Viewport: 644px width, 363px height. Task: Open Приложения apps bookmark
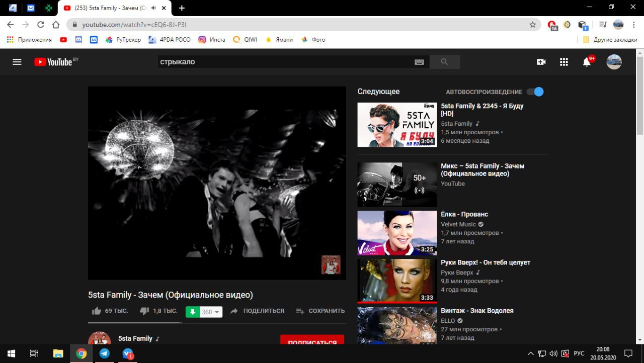[x=29, y=40]
